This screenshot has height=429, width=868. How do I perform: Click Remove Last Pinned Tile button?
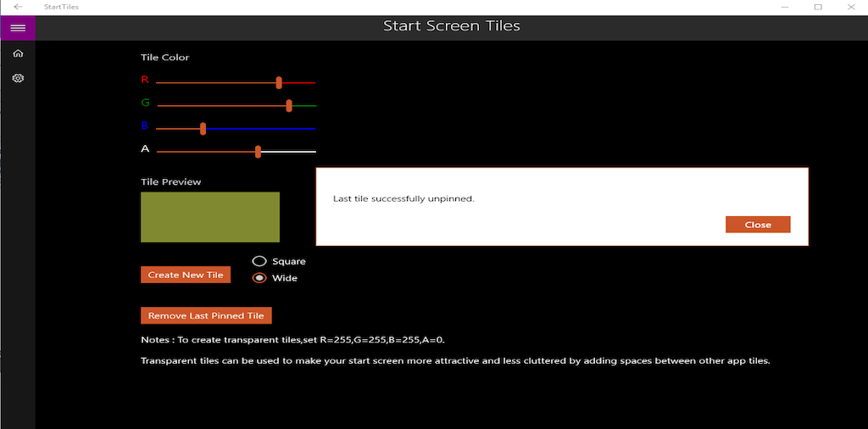(206, 315)
